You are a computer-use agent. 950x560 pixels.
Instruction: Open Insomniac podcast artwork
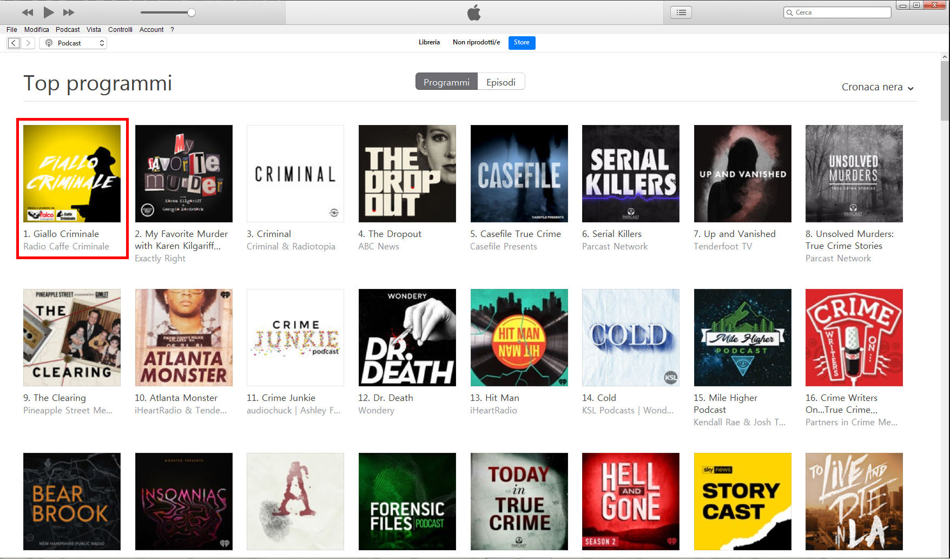[x=184, y=502]
